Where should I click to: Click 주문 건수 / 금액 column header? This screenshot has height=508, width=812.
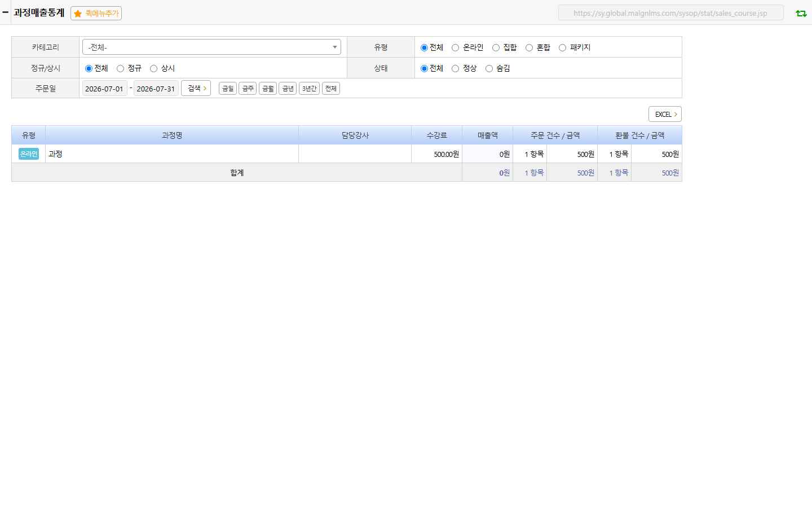point(555,135)
